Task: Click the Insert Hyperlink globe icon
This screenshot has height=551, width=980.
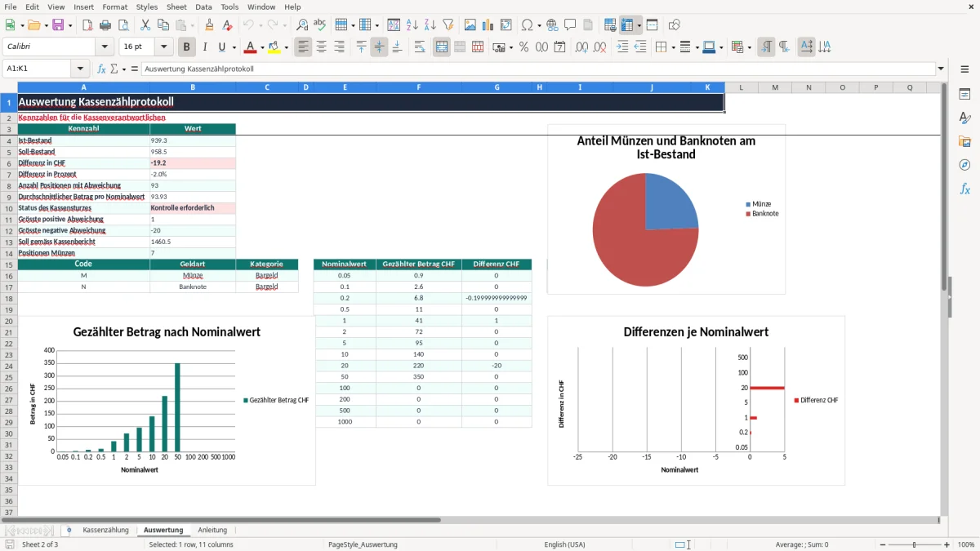Action: coord(552,25)
